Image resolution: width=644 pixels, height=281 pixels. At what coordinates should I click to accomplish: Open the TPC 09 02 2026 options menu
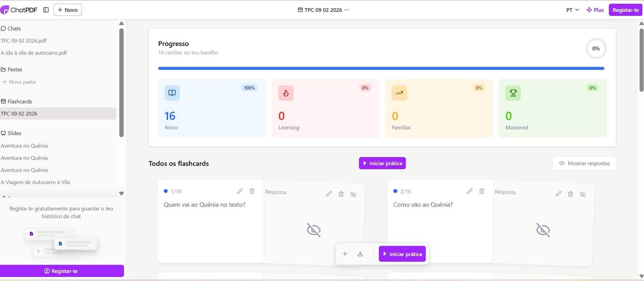coord(347,10)
